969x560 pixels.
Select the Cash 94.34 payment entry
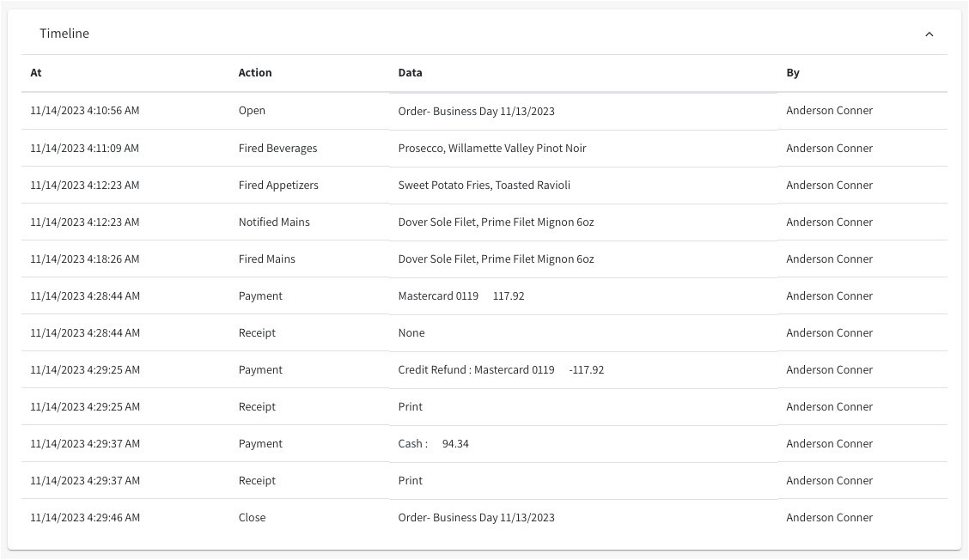433,444
